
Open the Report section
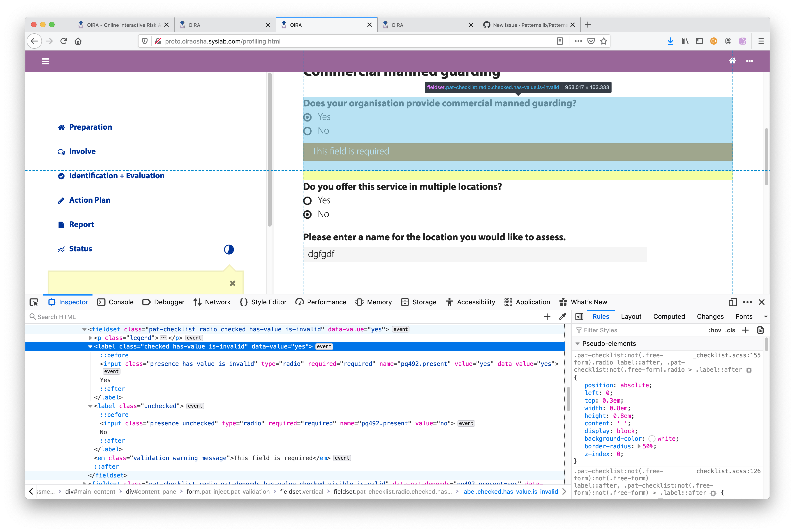pos(81,224)
